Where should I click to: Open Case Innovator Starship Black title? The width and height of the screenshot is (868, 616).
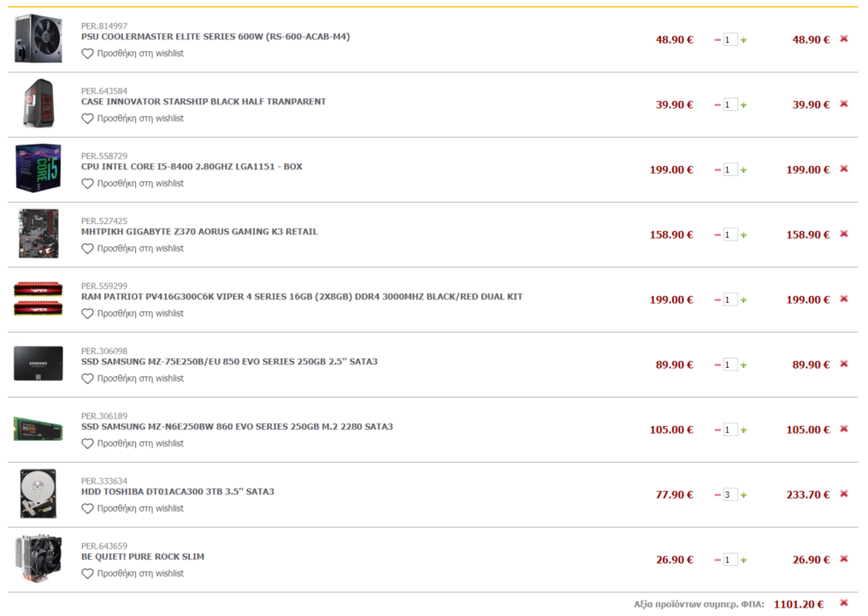click(x=204, y=101)
